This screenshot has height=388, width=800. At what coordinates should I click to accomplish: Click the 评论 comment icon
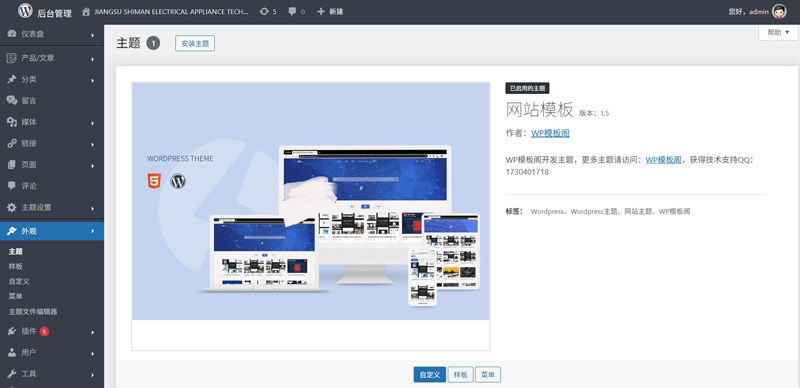(12, 186)
